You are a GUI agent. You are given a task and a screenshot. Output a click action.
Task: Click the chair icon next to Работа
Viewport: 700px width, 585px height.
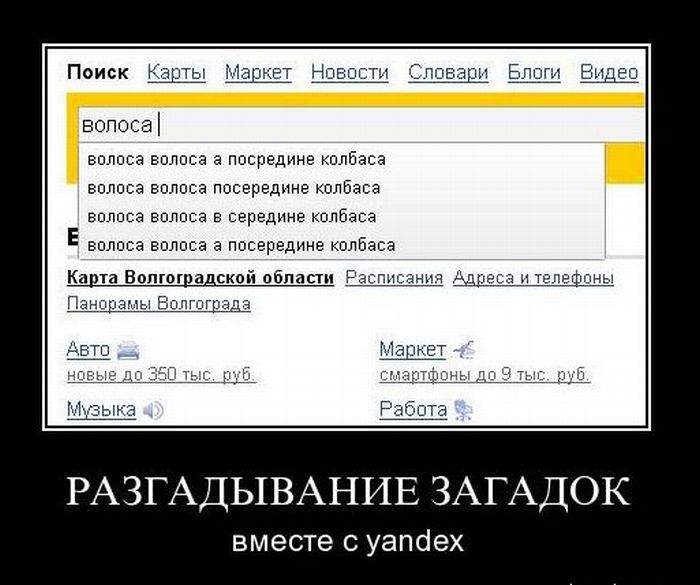[463, 410]
